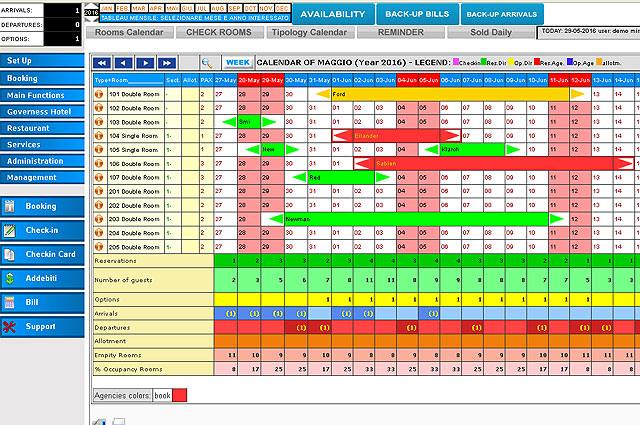Select JUL month tab
Image resolution: width=640 pixels, height=425 pixels.
click(x=202, y=8)
